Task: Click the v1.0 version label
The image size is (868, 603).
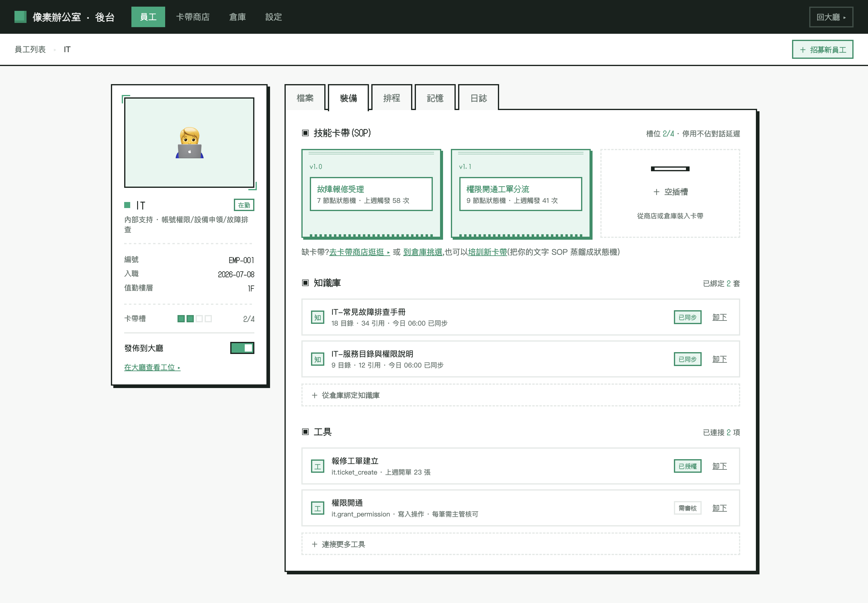Action: 316,167
